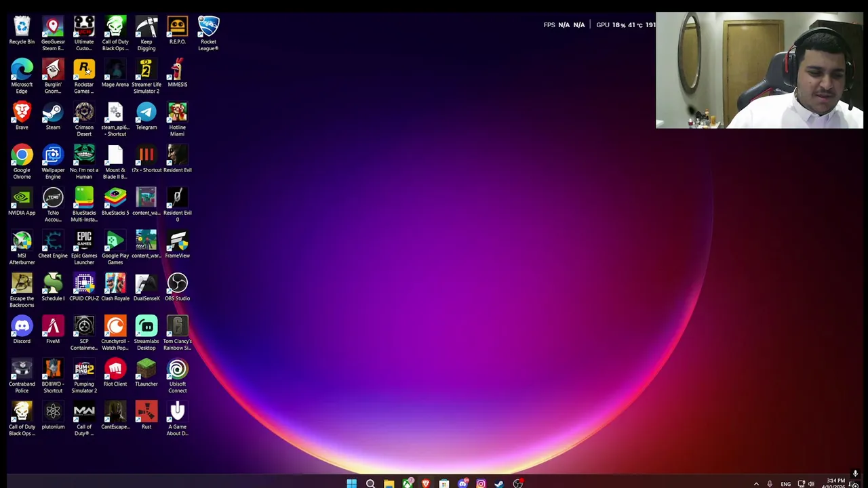Select Tom Clancy's Rainbow Six shortcut
This screenshot has width=868, height=488.
177,333
